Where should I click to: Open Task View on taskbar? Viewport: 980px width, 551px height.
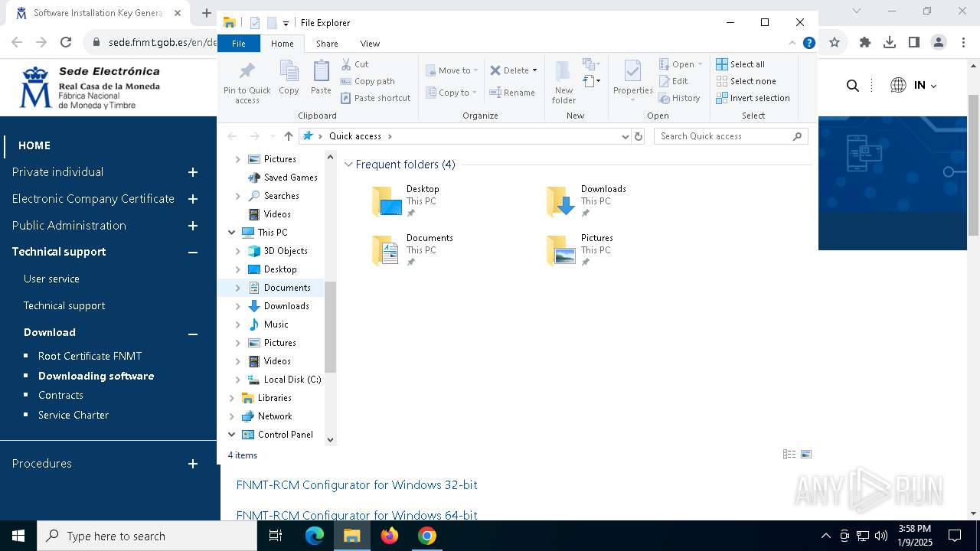(x=276, y=536)
